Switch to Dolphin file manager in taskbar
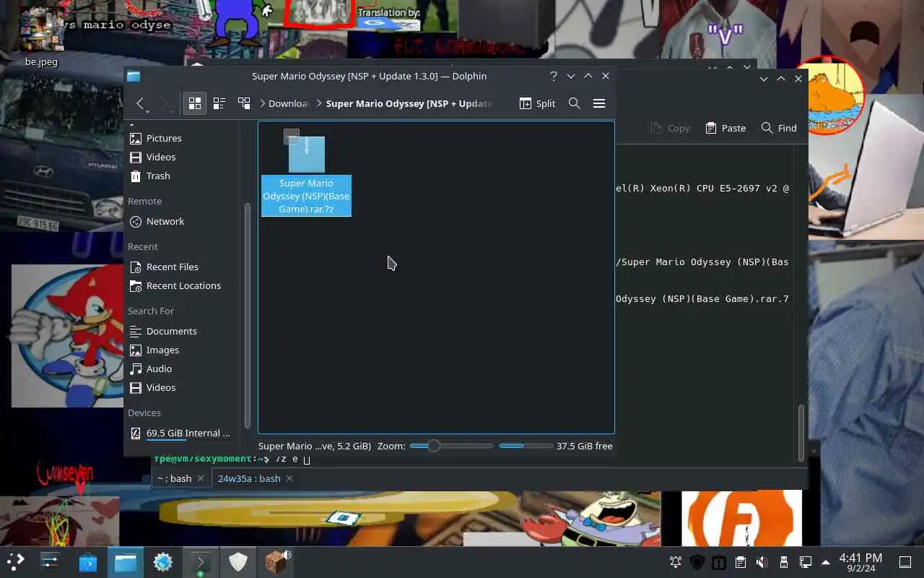 [126, 561]
